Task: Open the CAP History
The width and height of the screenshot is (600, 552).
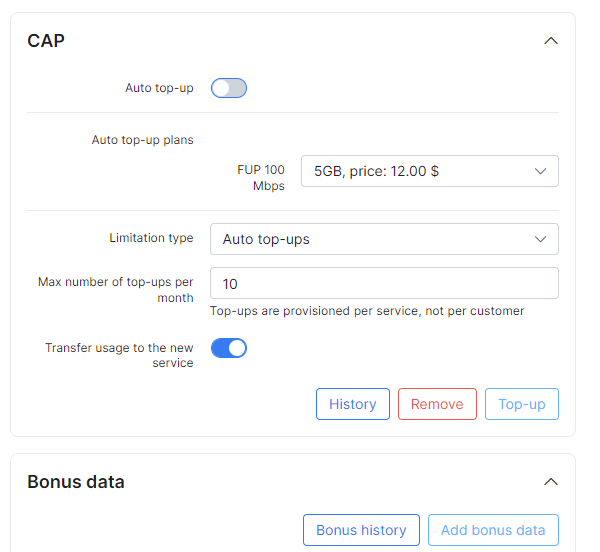Action: coord(353,404)
